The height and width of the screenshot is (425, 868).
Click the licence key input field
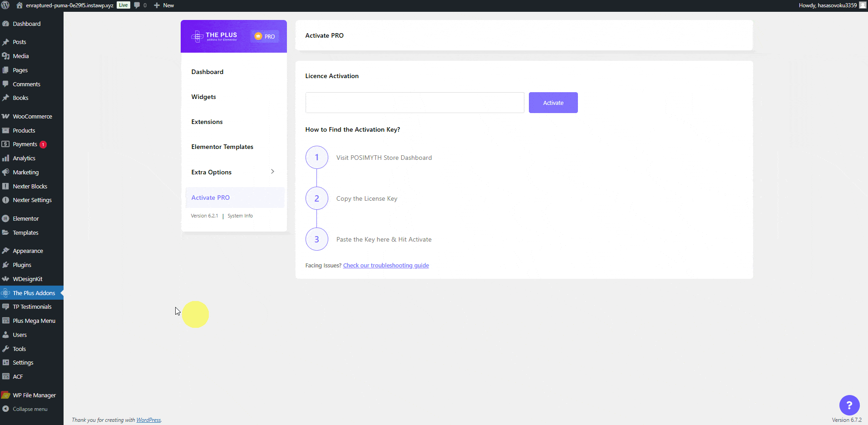point(414,103)
